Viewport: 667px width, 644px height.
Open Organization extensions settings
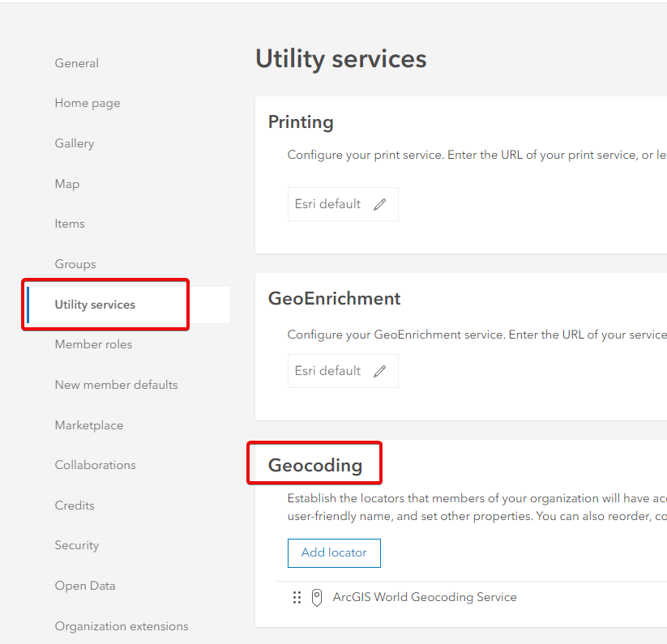tap(122, 626)
